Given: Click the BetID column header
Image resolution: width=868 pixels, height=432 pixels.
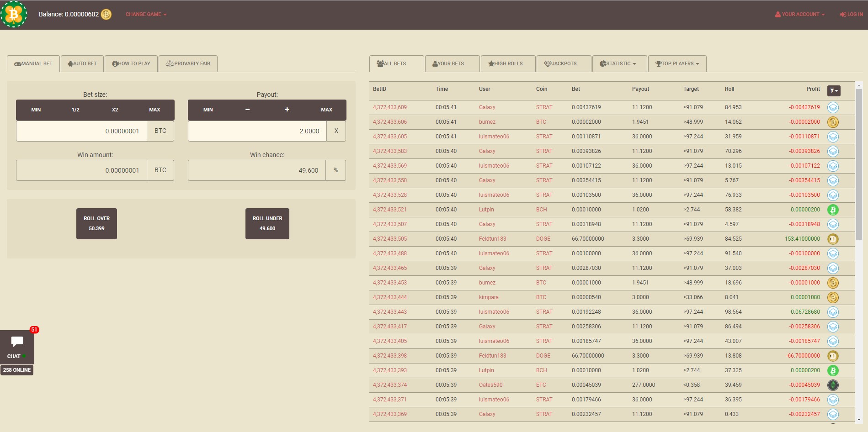Looking at the screenshot, I should [379, 89].
